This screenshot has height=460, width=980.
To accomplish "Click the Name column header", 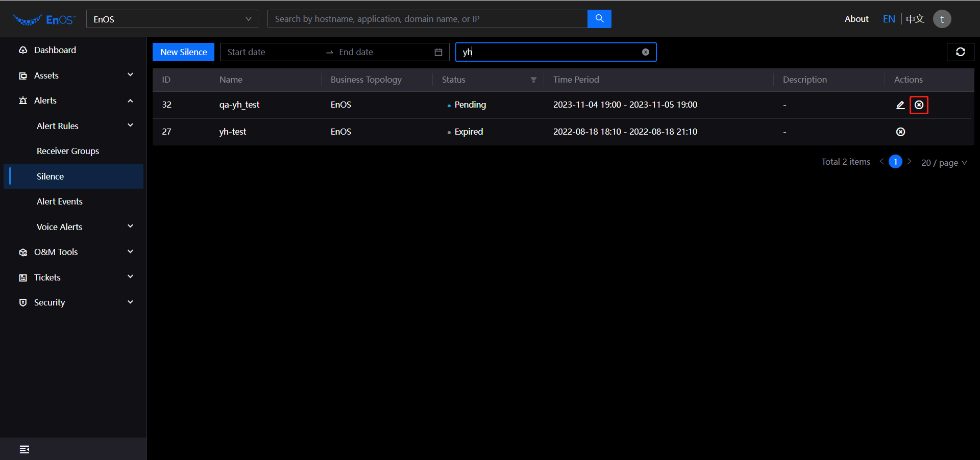I will [231, 80].
